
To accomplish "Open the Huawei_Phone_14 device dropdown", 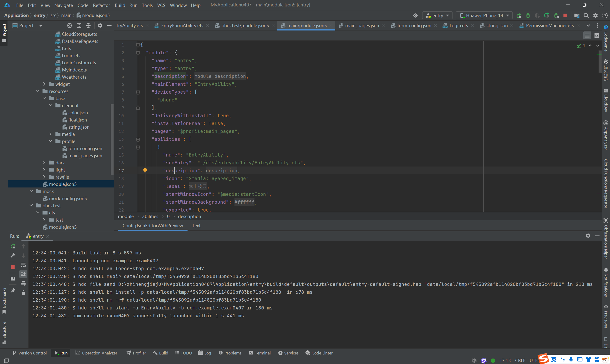I will pyautogui.click(x=484, y=16).
